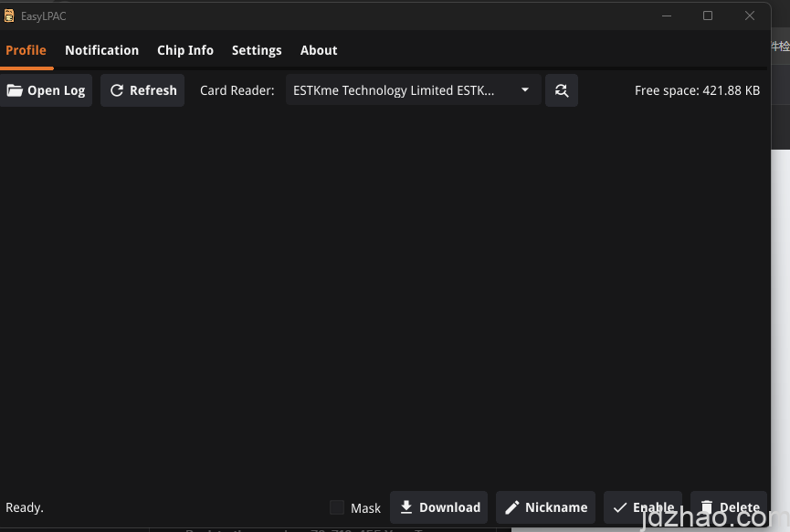Toggle the Mask checkbox

point(337,507)
